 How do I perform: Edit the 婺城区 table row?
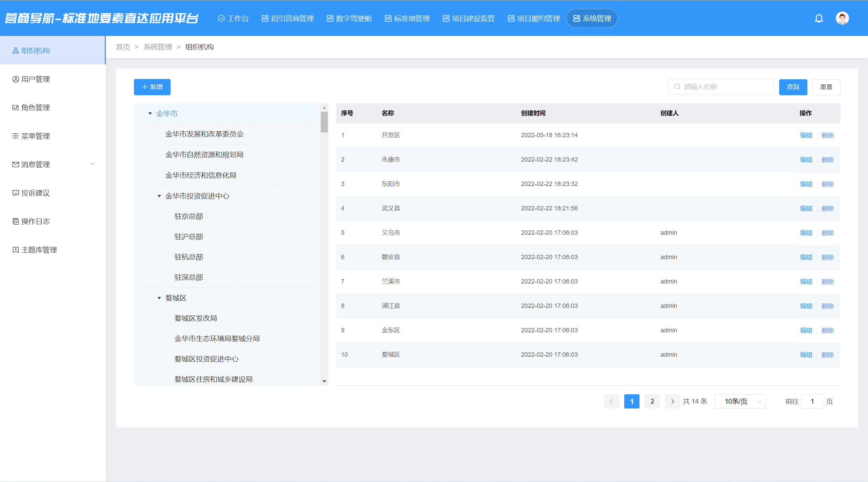806,355
